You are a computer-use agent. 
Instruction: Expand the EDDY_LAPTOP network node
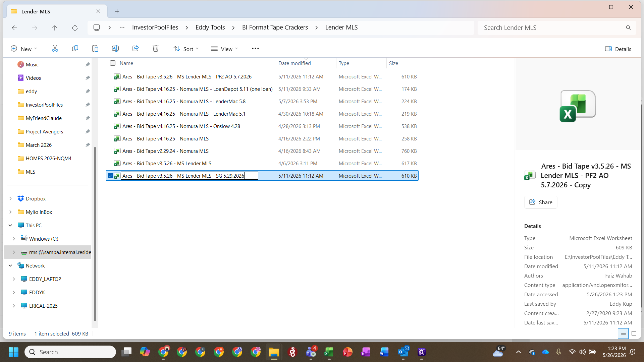click(x=14, y=279)
